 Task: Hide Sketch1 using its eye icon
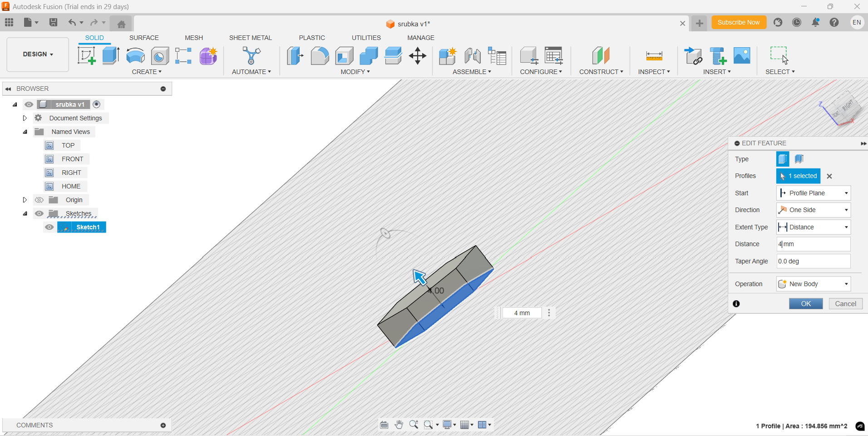(49, 227)
